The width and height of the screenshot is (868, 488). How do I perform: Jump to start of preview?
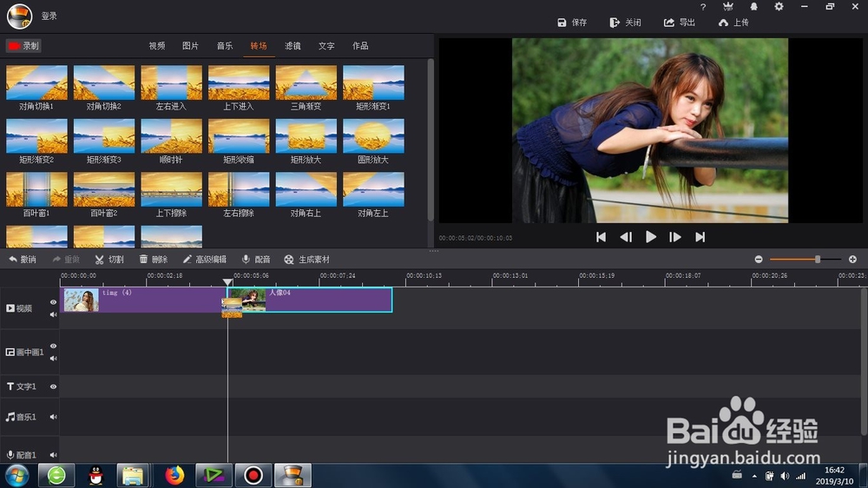coord(601,237)
